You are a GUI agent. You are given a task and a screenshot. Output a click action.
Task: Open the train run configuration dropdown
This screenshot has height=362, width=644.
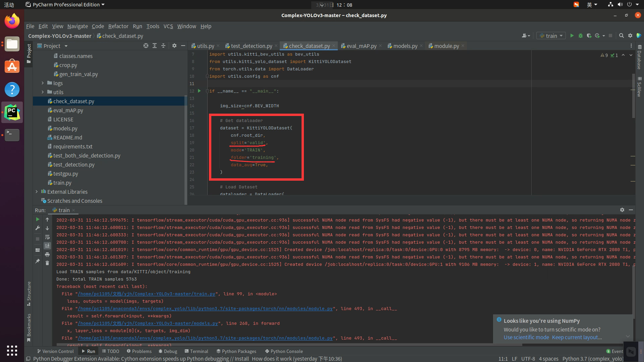tap(551, 36)
